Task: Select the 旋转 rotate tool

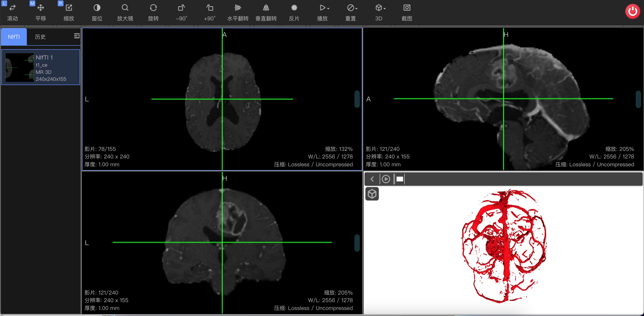Action: [x=153, y=13]
